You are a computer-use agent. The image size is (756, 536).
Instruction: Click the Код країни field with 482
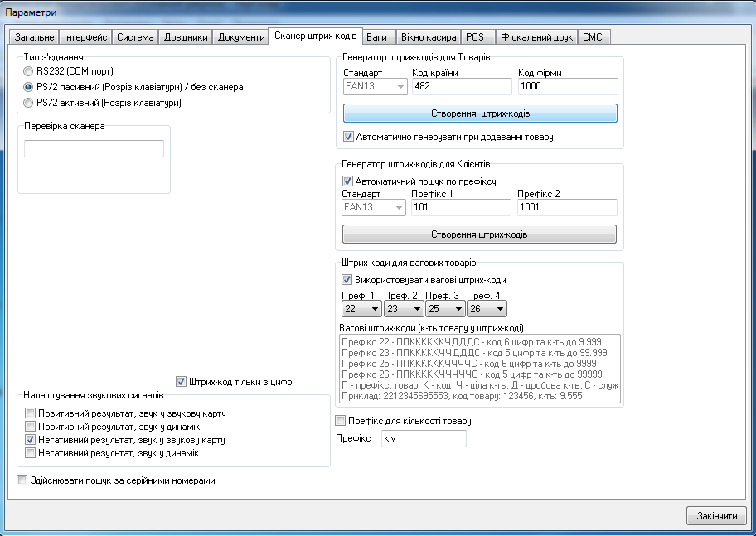point(461,87)
